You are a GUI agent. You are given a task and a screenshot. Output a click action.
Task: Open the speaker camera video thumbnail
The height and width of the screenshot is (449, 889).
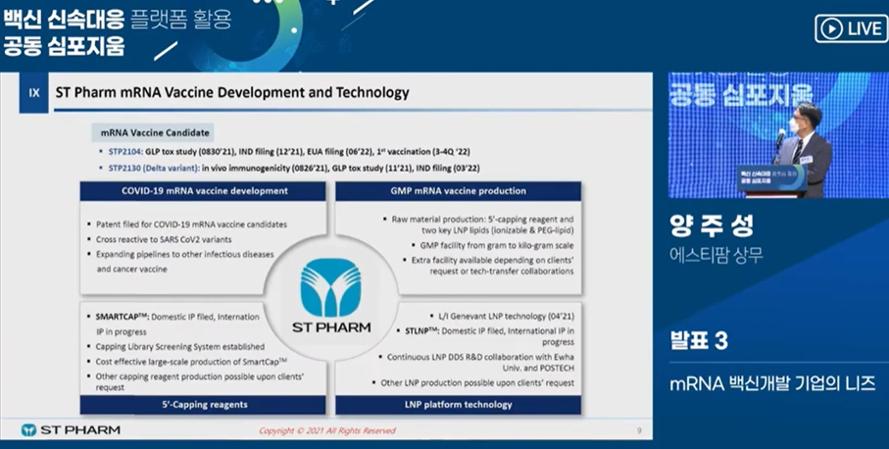pos(778,135)
